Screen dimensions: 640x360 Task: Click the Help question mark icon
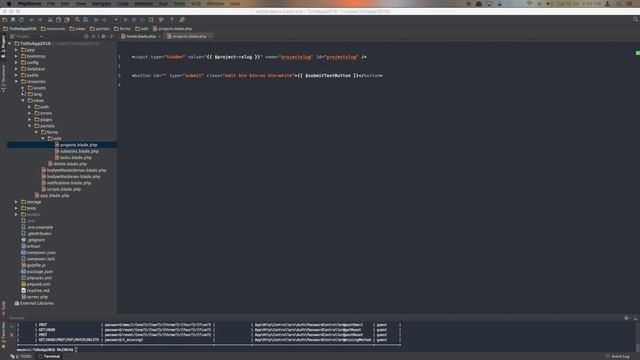point(171,20)
